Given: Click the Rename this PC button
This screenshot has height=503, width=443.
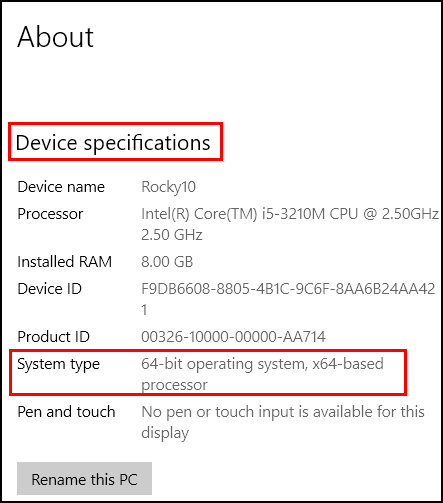Looking at the screenshot, I should click(x=84, y=479).
